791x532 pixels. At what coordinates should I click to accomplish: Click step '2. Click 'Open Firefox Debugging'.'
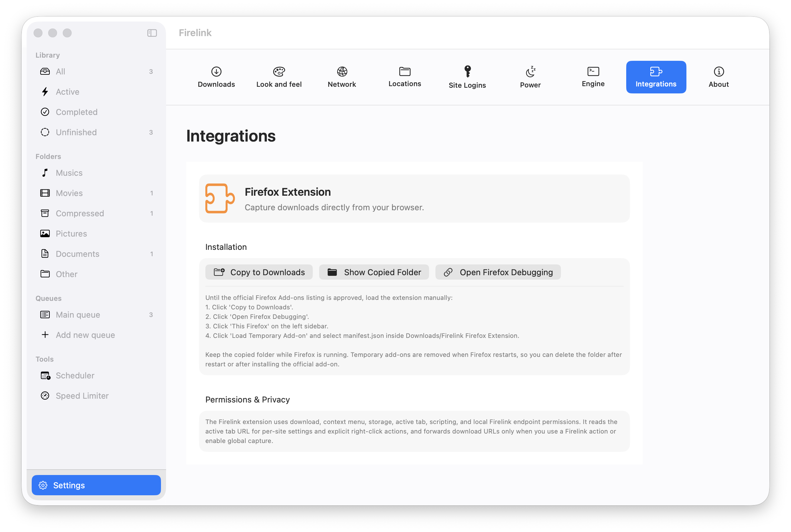click(x=257, y=317)
